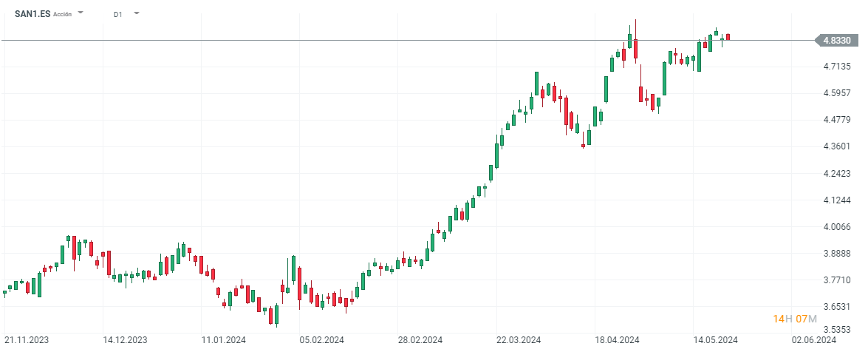The height and width of the screenshot is (352, 868).
Task: Click the 4.0066 price axis label
Action: coord(835,227)
